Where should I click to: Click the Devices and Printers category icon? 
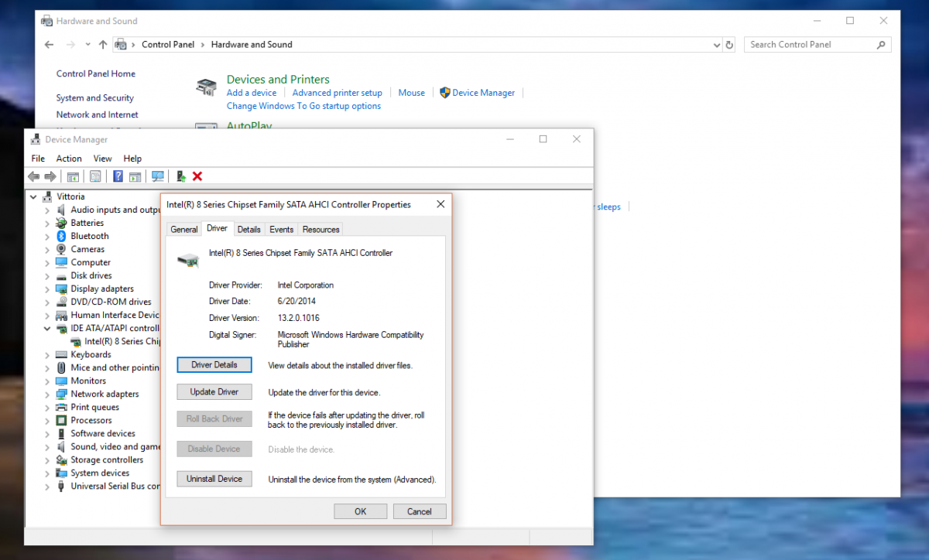[x=206, y=87]
